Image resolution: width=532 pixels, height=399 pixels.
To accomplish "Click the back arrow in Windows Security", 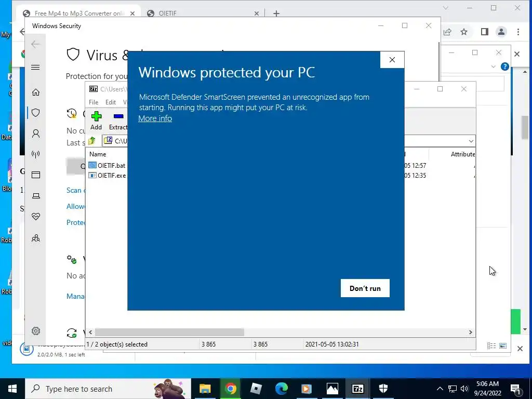I will pos(35,44).
